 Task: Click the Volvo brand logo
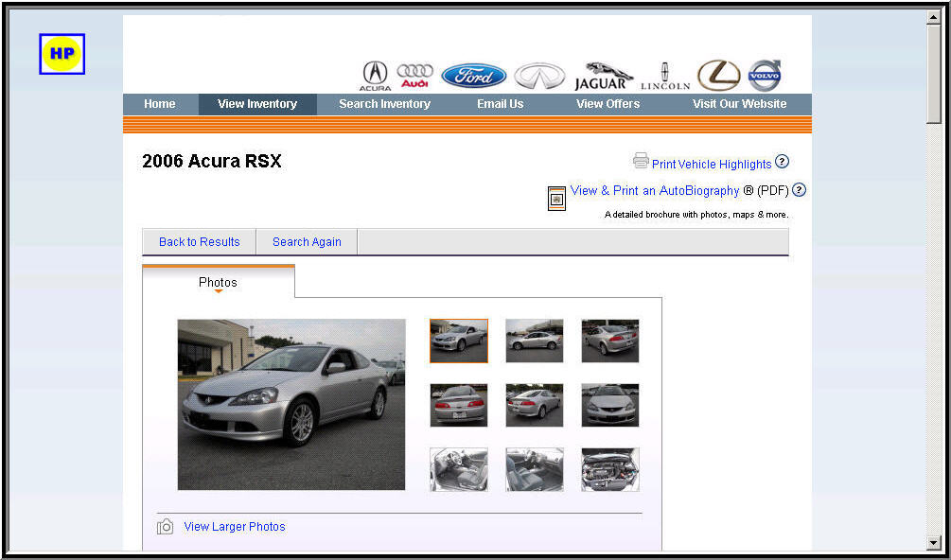pyautogui.click(x=765, y=75)
